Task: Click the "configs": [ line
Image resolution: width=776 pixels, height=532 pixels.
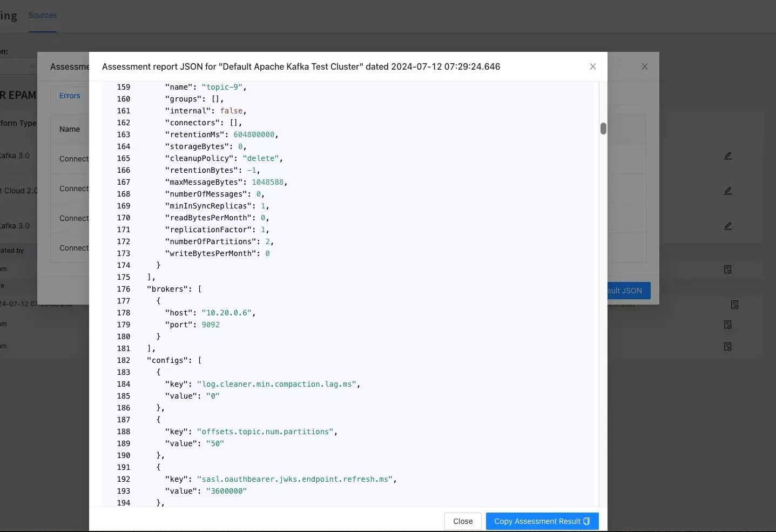Action: [174, 360]
